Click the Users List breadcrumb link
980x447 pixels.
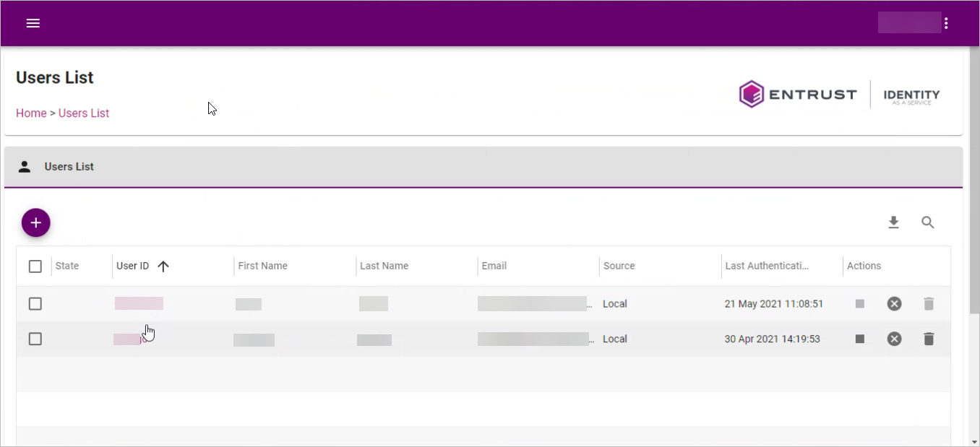(84, 113)
